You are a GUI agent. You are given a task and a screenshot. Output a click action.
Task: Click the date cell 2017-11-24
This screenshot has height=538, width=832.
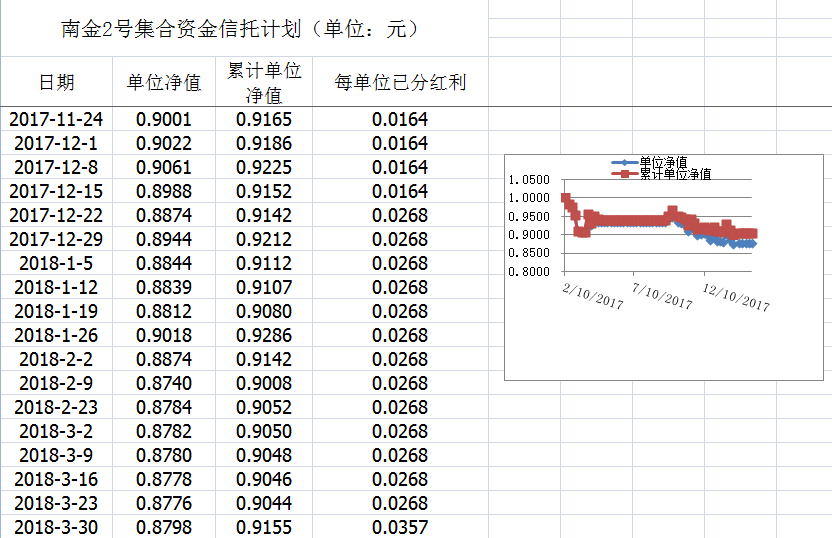(x=56, y=120)
